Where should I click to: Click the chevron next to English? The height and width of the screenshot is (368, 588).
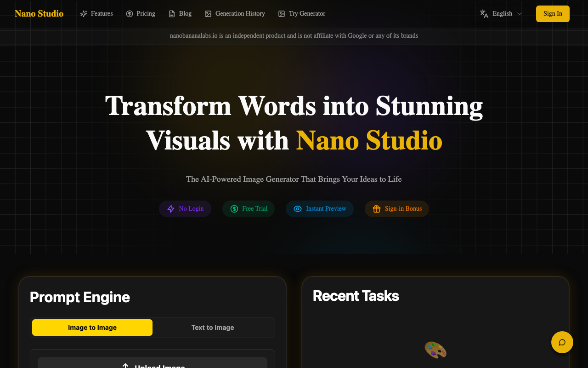click(x=520, y=14)
